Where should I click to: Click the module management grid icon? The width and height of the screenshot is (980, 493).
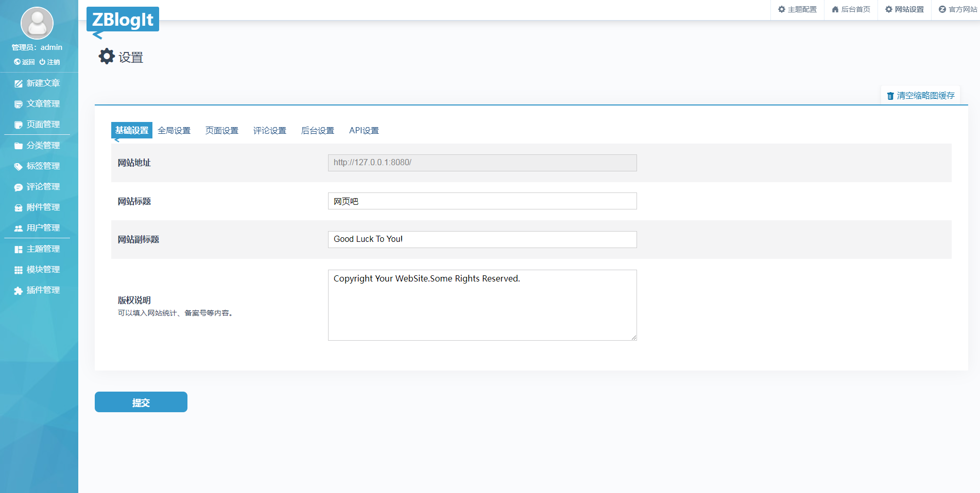pyautogui.click(x=19, y=270)
